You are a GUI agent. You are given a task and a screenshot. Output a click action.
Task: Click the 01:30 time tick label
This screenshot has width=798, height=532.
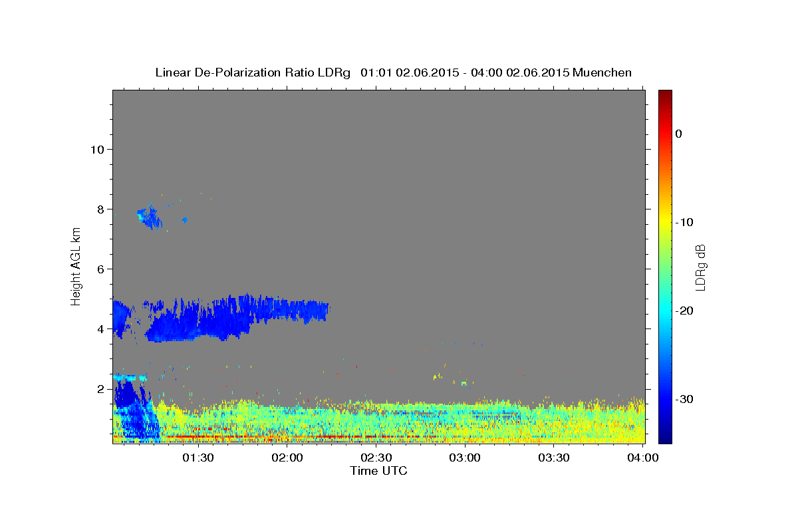click(198, 458)
